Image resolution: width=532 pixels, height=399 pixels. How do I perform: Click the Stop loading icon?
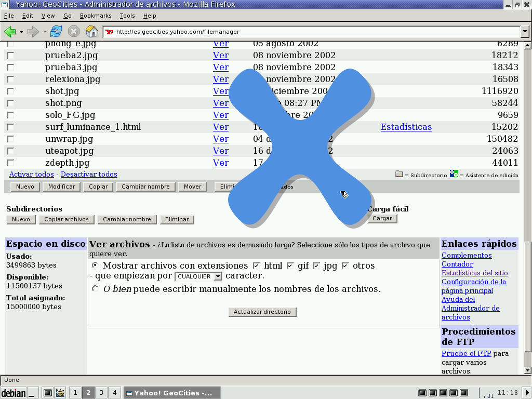point(73,32)
